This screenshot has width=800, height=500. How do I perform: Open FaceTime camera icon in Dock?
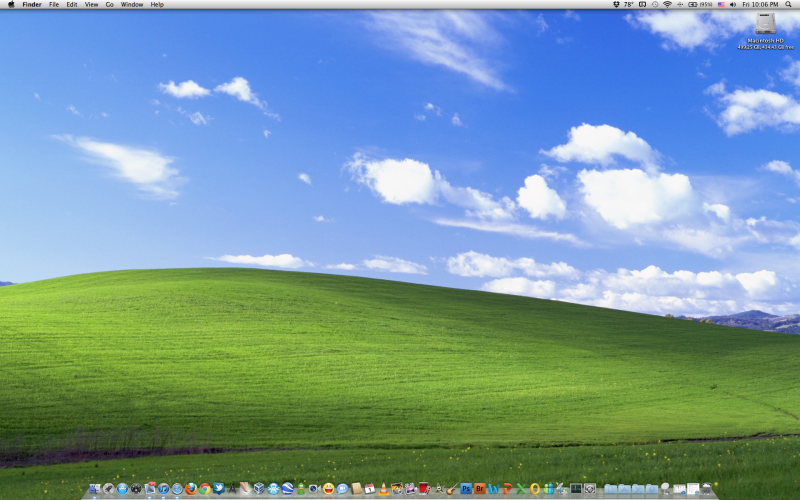coord(314,488)
